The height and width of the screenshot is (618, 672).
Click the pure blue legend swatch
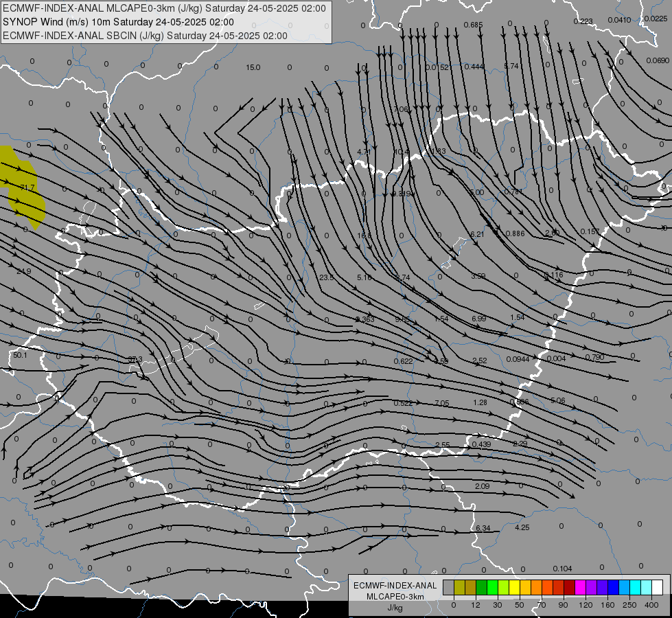point(613,588)
